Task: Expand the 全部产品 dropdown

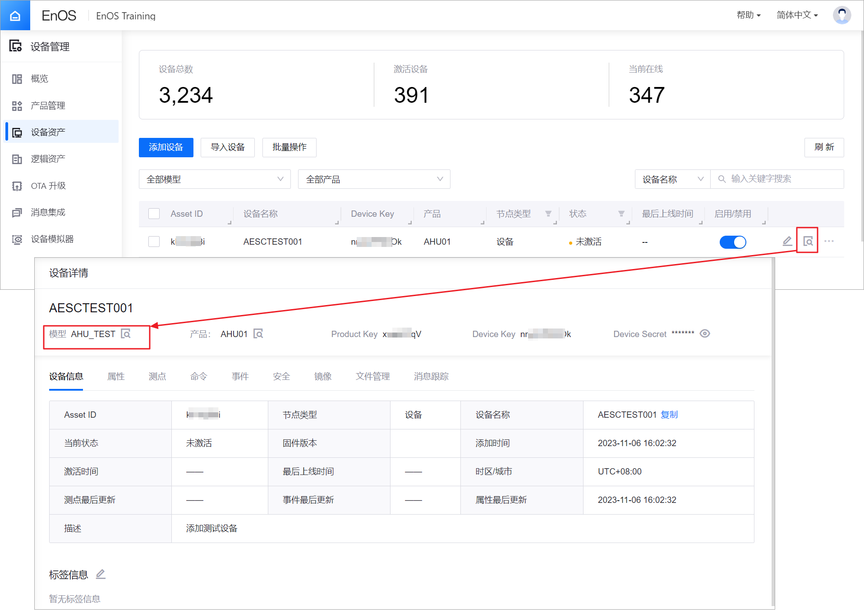Action: pos(374,179)
